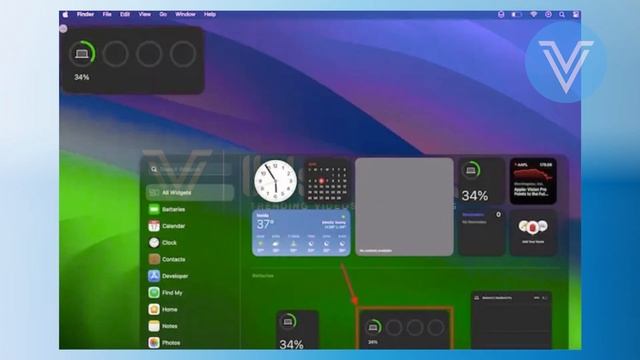Add the Stocks AAPL widget
The image size is (640, 360).
pyautogui.click(x=533, y=181)
